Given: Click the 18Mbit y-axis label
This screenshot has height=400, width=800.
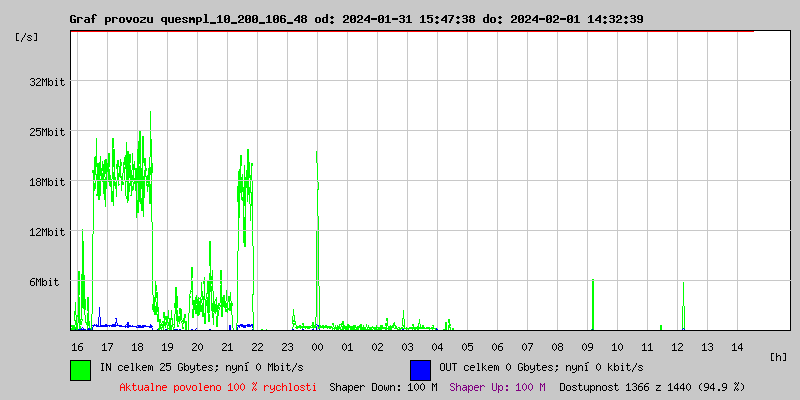Looking at the screenshot, I should pyautogui.click(x=47, y=182).
